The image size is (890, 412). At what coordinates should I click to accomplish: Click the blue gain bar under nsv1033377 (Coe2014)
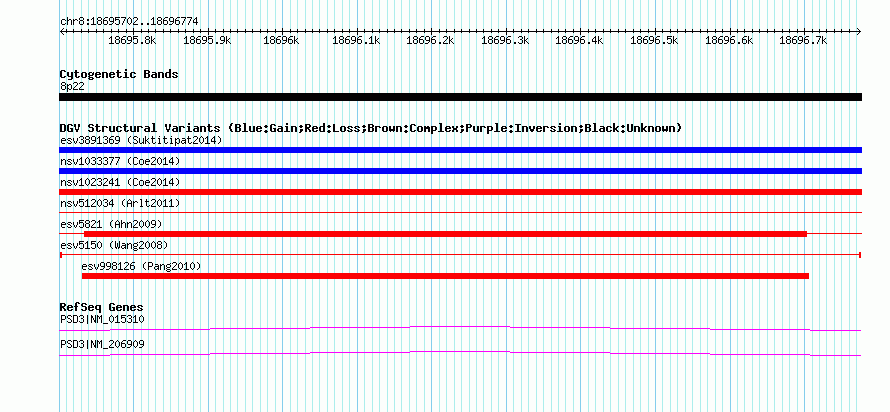click(460, 171)
